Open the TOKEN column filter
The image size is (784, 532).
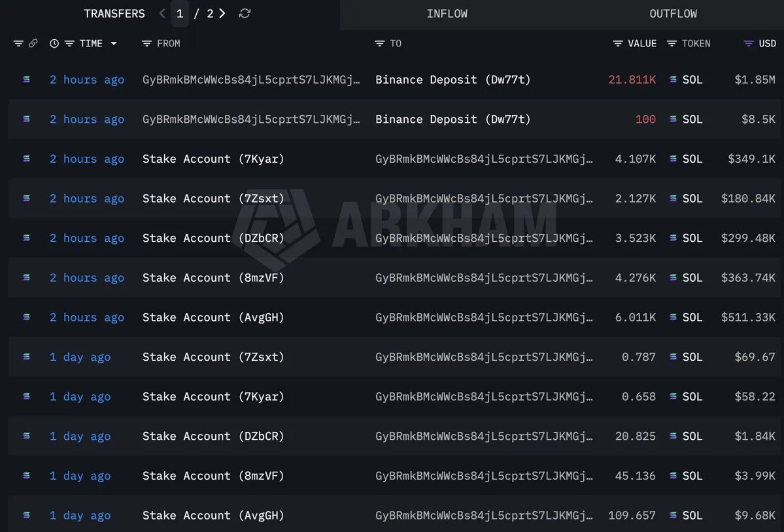[x=672, y=43]
